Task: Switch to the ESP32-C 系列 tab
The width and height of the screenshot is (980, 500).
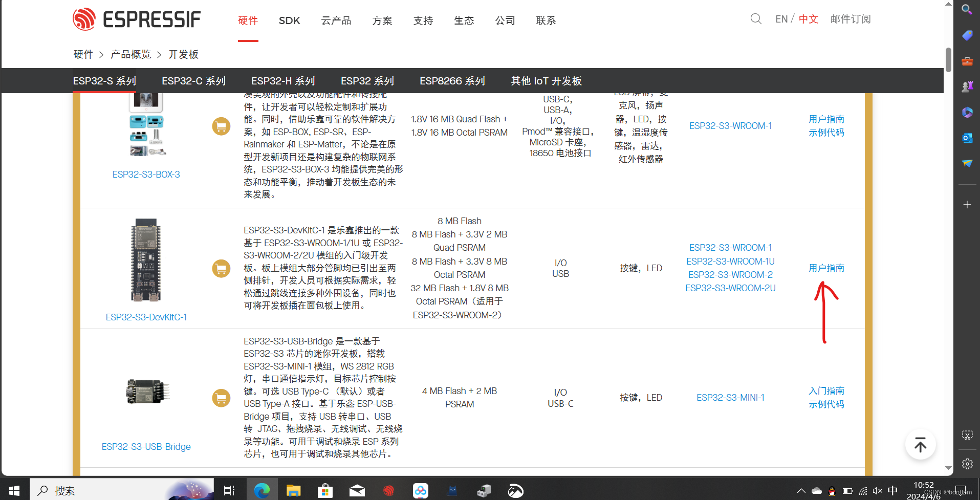Action: point(194,81)
